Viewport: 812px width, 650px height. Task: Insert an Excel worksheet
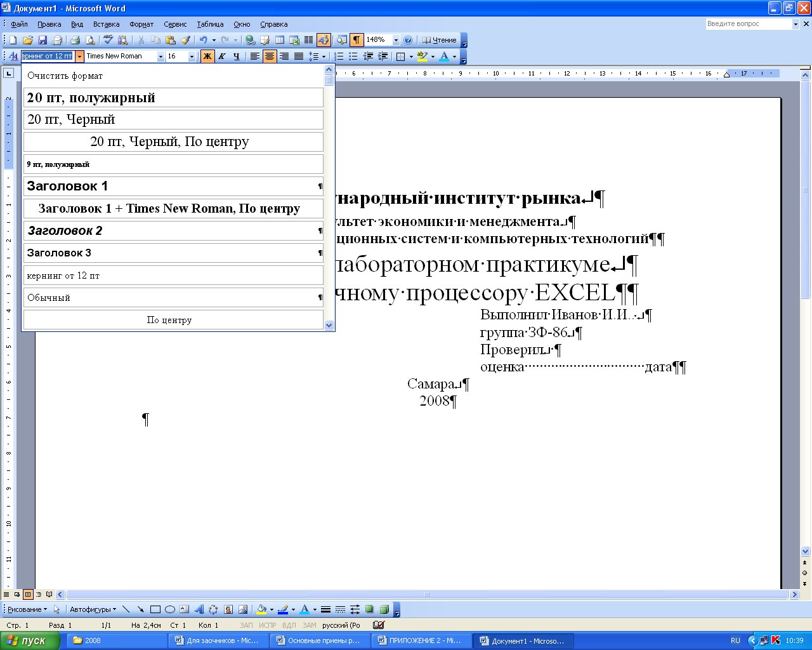(x=294, y=40)
